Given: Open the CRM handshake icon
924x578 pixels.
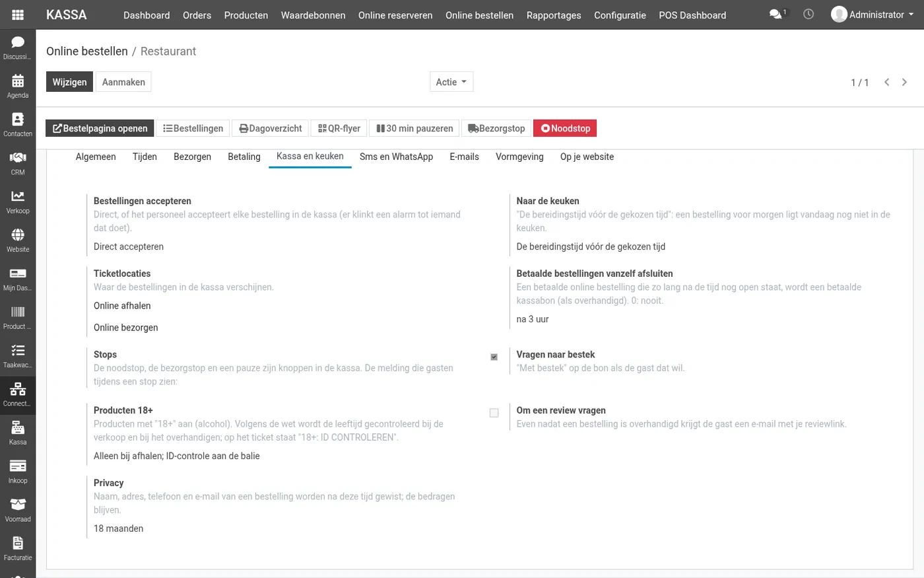Looking at the screenshot, I should pyautogui.click(x=18, y=163).
